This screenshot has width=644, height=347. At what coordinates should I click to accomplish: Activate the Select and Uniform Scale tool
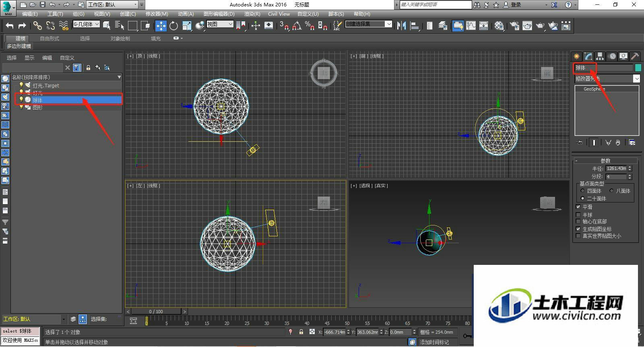187,26
